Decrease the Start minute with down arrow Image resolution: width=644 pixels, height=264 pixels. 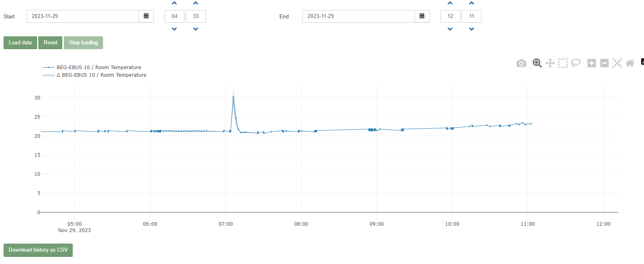(196, 29)
